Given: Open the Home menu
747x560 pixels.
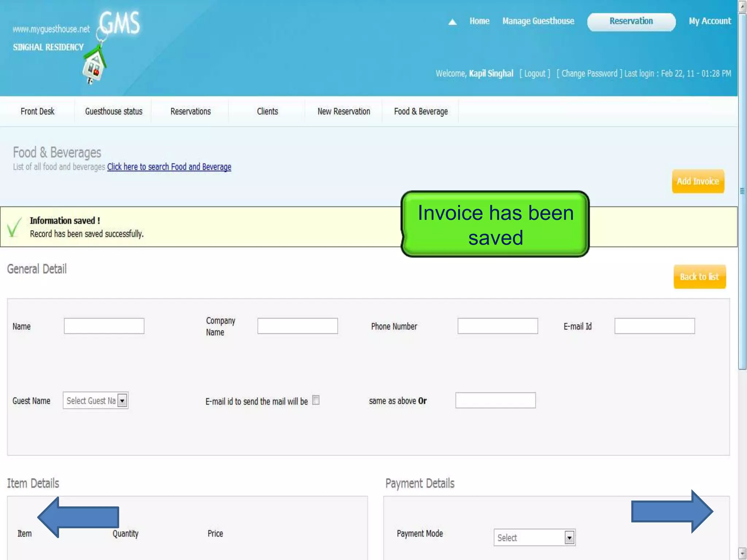Looking at the screenshot, I should tap(479, 21).
